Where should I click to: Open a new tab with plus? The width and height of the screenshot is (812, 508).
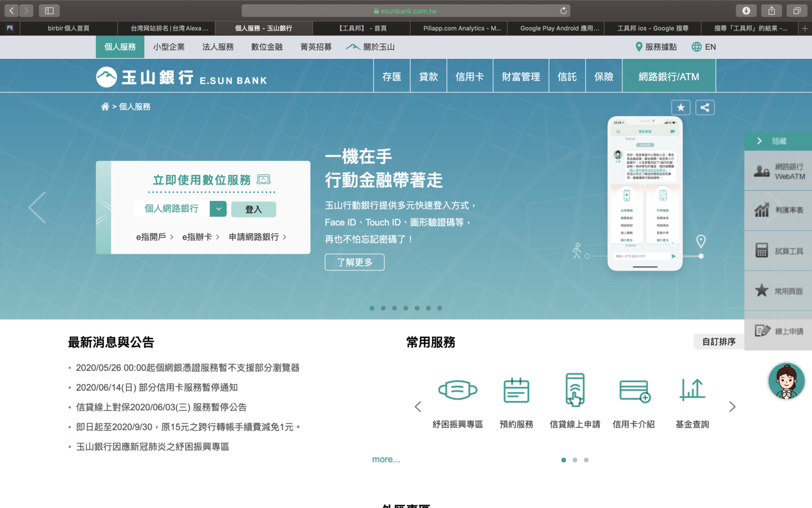(x=805, y=28)
